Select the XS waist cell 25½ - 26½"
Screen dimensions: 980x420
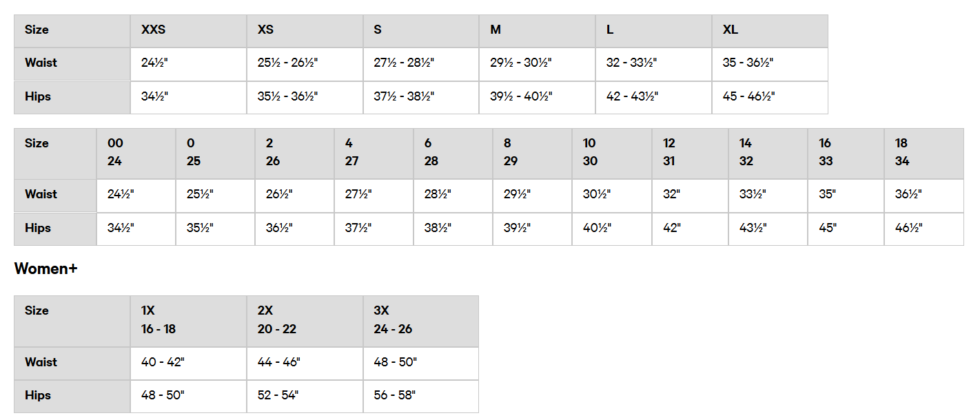click(305, 63)
